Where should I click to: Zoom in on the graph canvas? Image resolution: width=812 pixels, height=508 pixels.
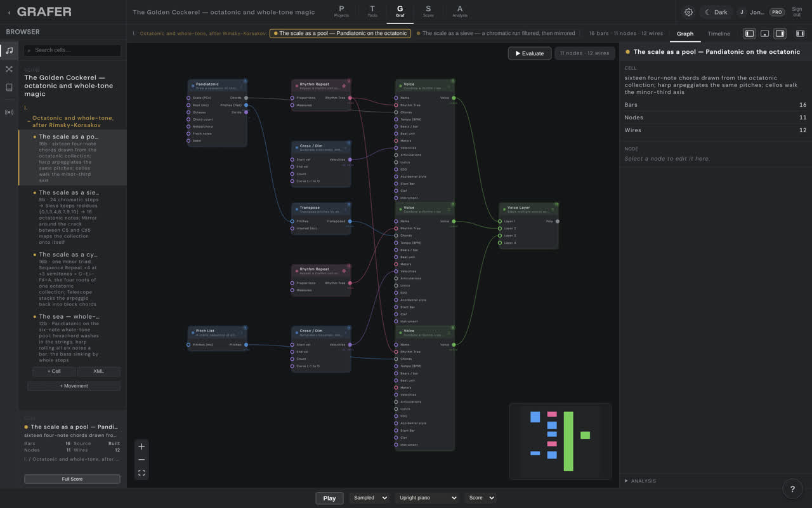coord(141,446)
